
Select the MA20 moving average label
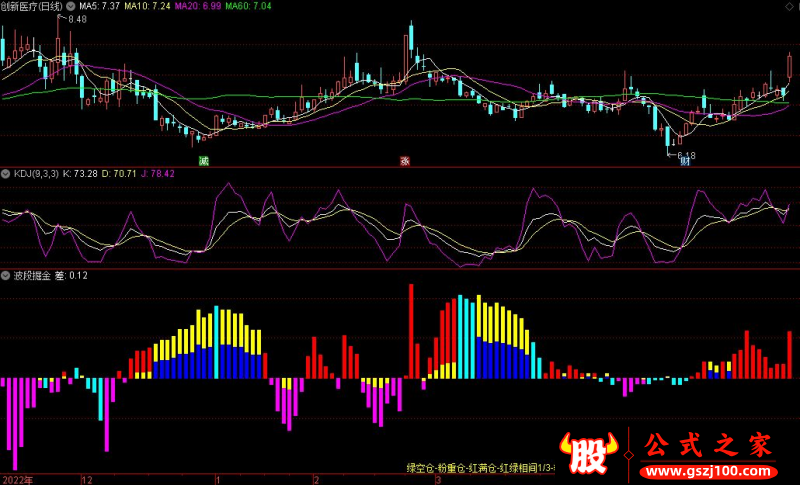tap(198, 6)
